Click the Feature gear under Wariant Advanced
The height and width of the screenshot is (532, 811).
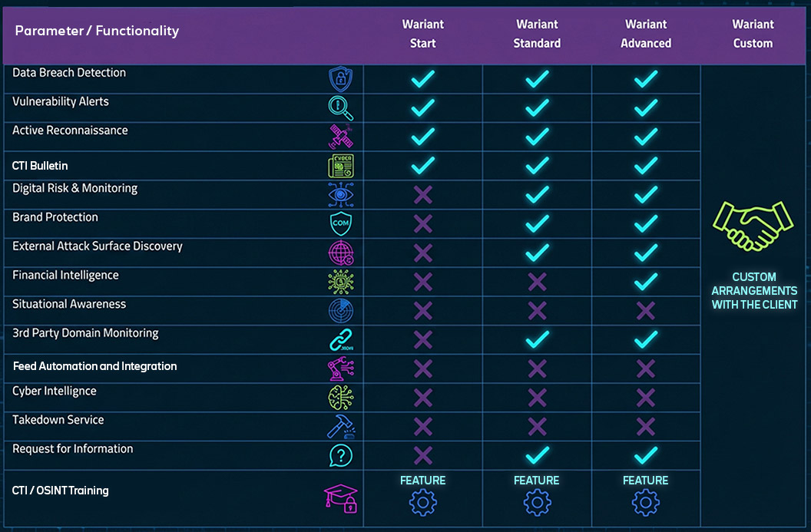[x=646, y=502]
